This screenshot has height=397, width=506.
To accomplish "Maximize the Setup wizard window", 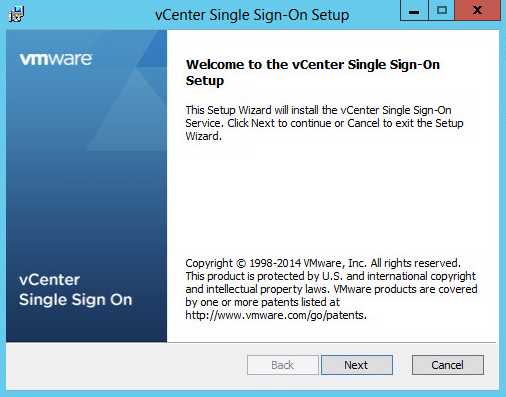I will (442, 11).
